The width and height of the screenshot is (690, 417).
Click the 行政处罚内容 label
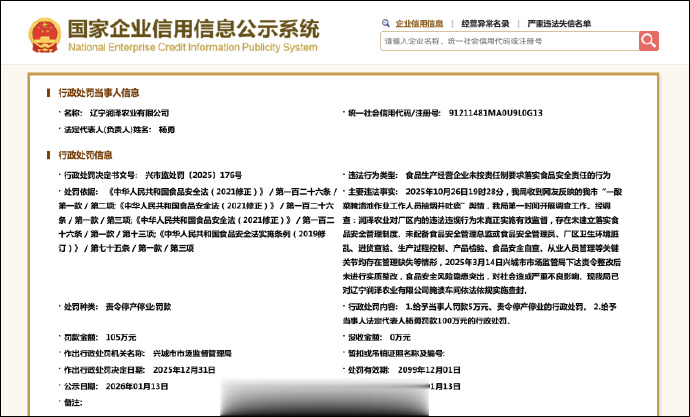[x=372, y=307]
